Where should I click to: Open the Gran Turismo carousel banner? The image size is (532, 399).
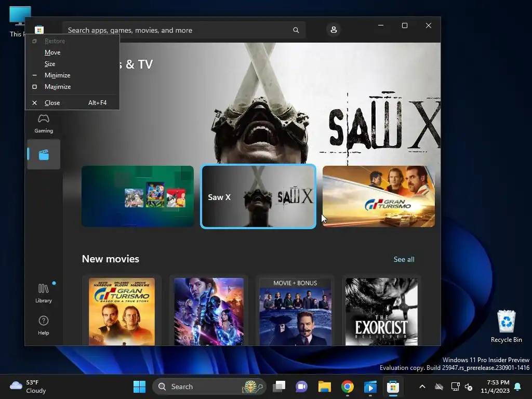pos(378,196)
